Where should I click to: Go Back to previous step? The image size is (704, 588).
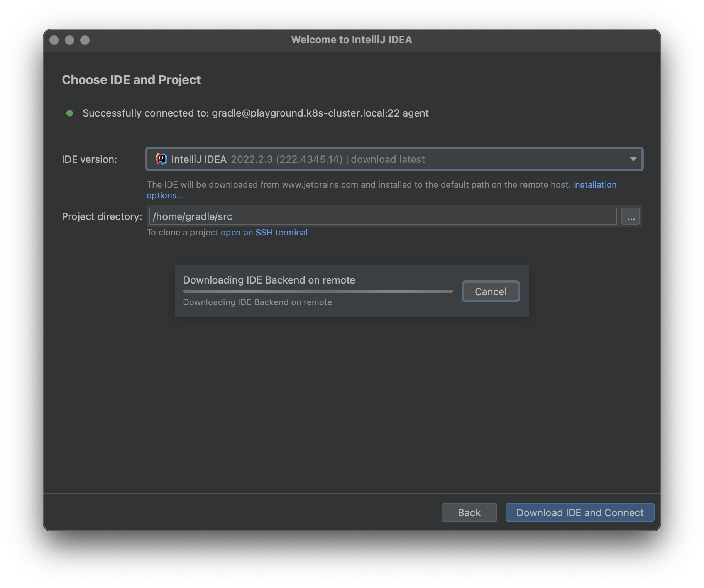pos(469,512)
